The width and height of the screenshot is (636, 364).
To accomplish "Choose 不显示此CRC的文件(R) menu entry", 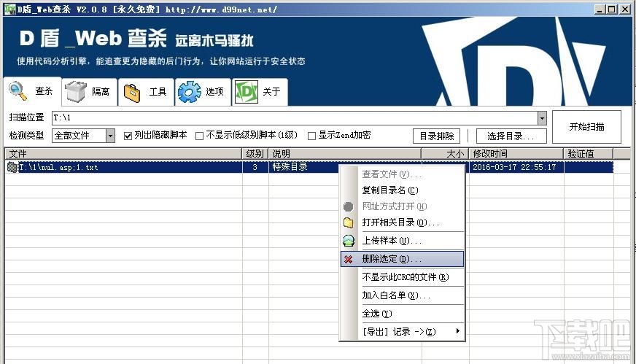I will tap(402, 277).
